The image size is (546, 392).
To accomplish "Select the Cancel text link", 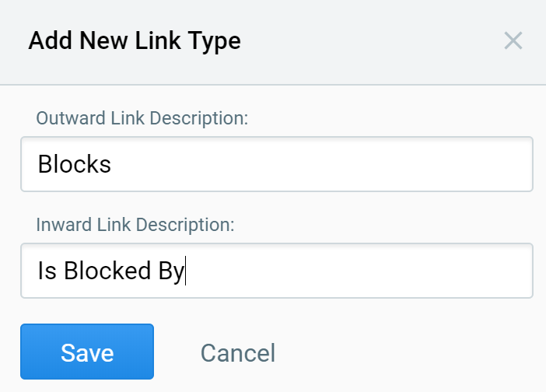I will point(237,353).
